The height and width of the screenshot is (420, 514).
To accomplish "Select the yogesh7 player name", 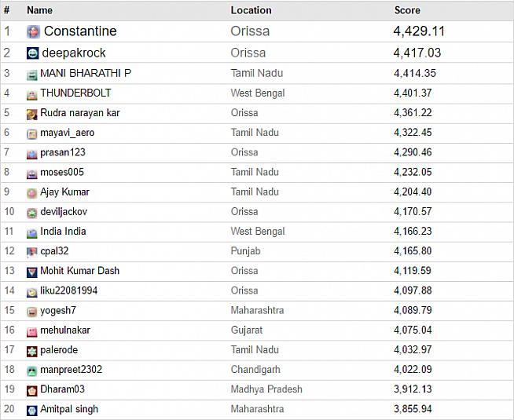I will coord(58,310).
